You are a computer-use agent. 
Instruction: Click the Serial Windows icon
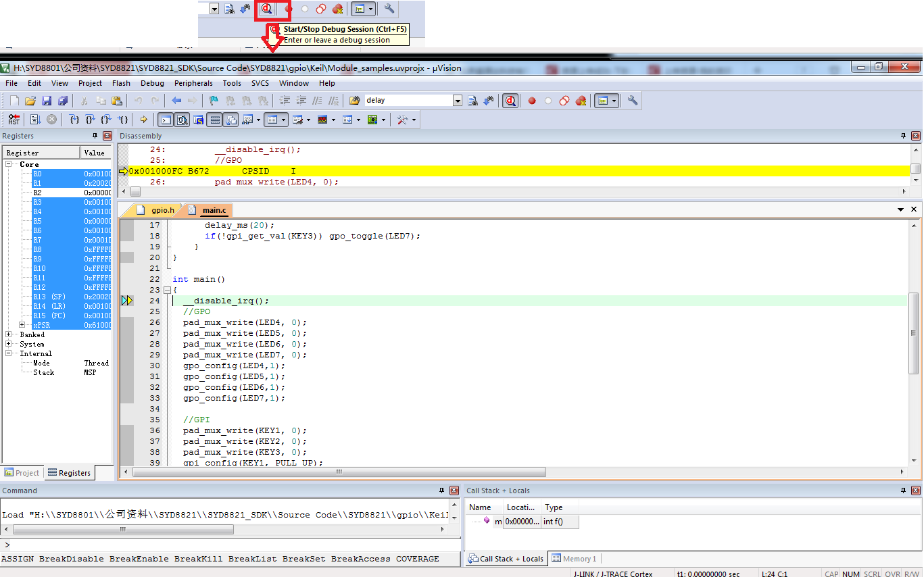point(297,120)
